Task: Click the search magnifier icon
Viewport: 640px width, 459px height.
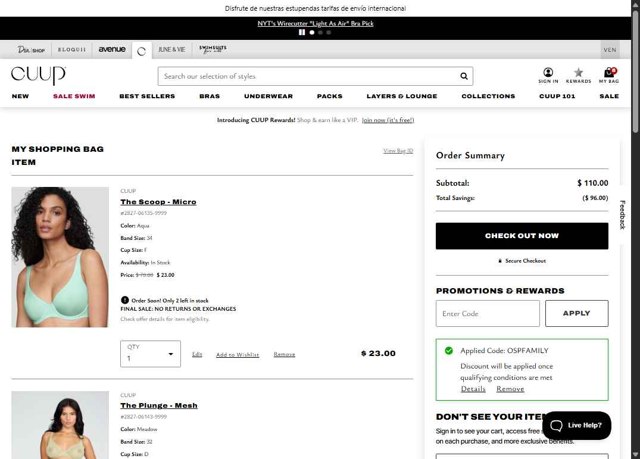Action: pos(464,76)
